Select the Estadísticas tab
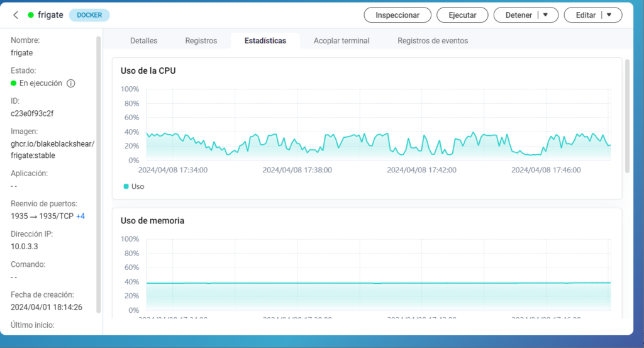 [265, 41]
